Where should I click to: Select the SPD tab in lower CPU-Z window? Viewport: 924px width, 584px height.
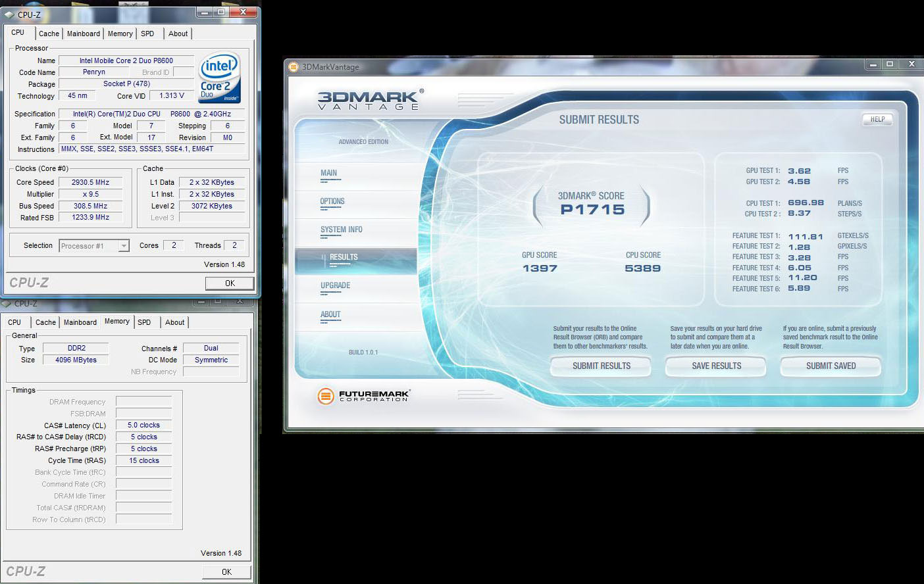tap(144, 322)
